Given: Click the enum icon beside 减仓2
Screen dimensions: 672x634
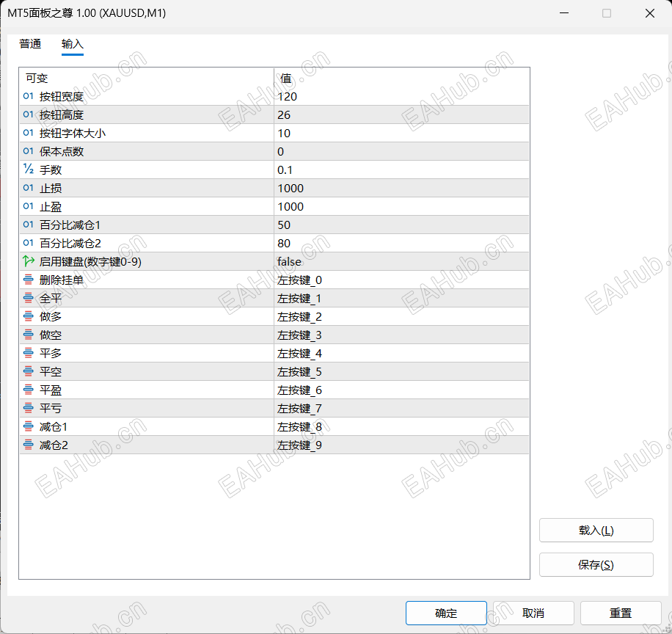Looking at the screenshot, I should click(29, 445).
